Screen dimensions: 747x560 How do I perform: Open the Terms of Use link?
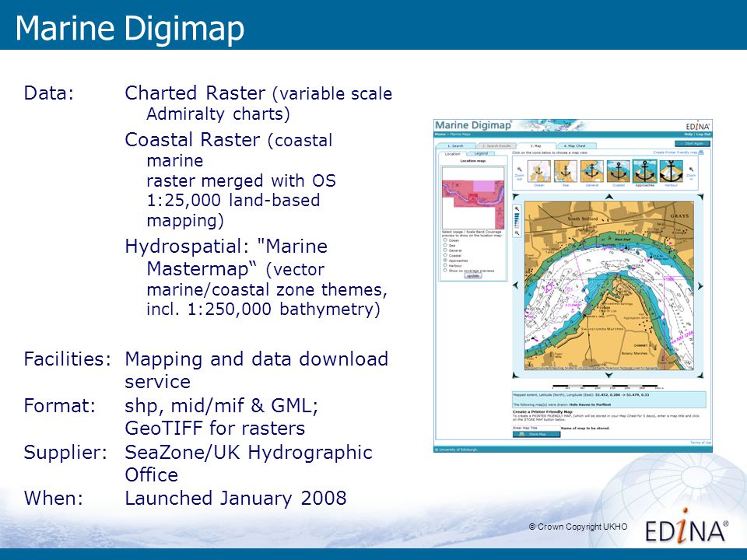(x=701, y=443)
